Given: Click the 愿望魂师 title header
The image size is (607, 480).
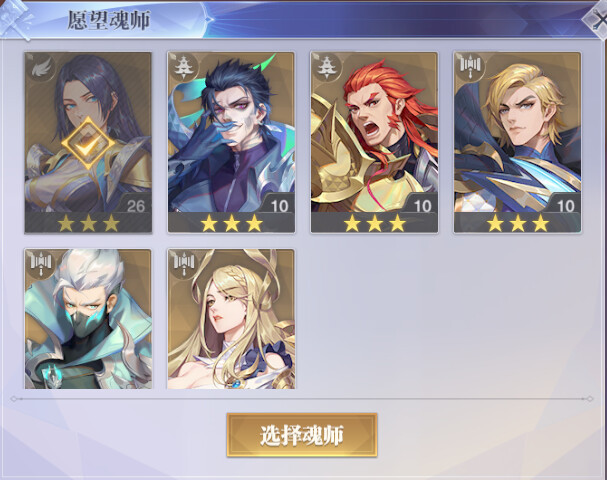Looking at the screenshot, I should coord(109,20).
